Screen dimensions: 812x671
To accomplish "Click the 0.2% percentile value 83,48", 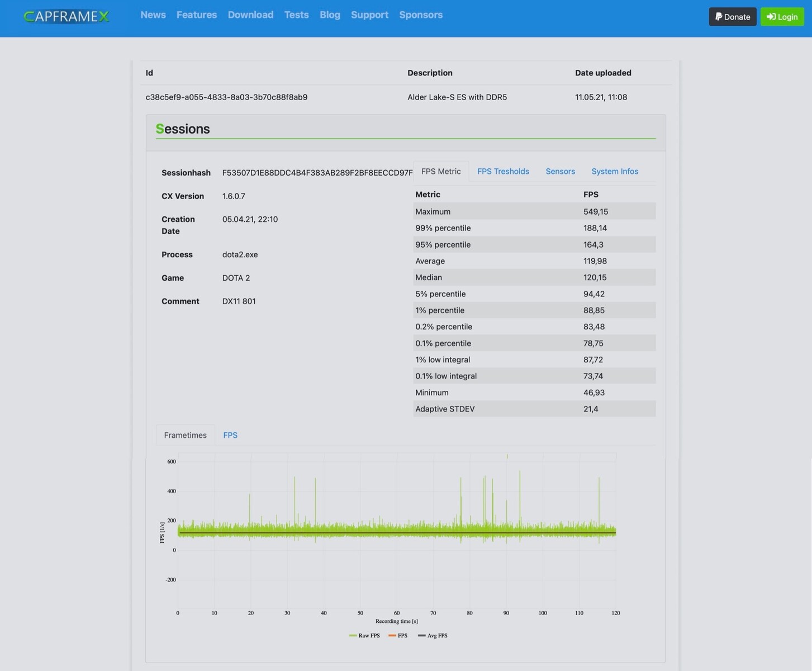I will [594, 327].
